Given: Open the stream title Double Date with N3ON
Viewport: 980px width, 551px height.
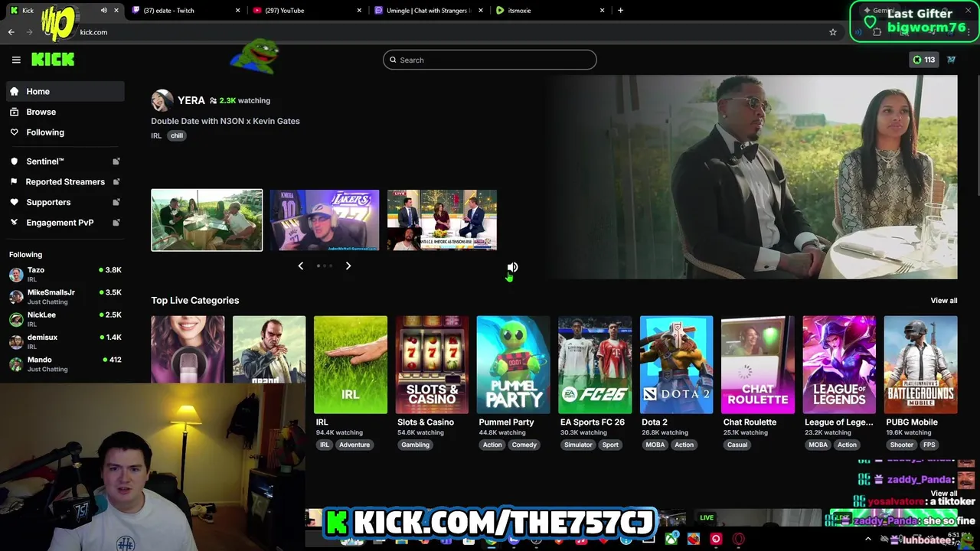Looking at the screenshot, I should point(225,121).
